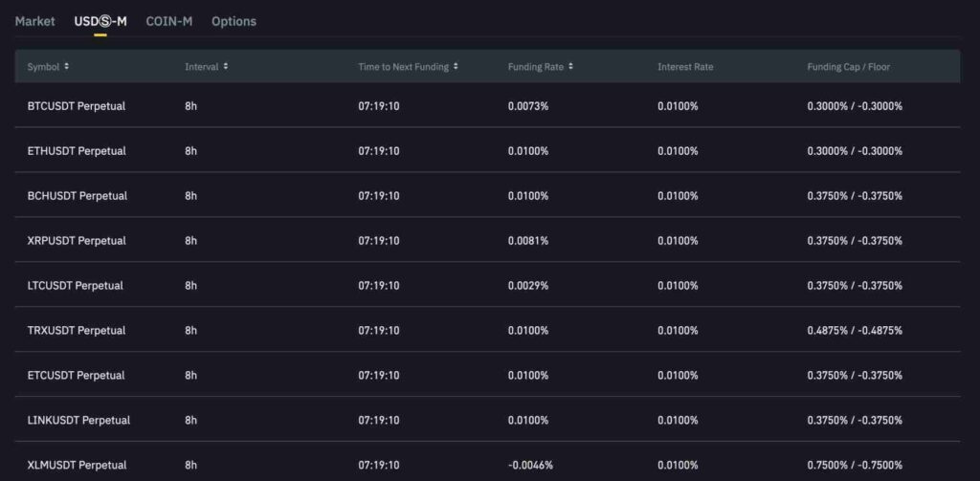Sort table by Symbol sort arrows
This screenshot has width=980, height=481.
click(x=67, y=66)
